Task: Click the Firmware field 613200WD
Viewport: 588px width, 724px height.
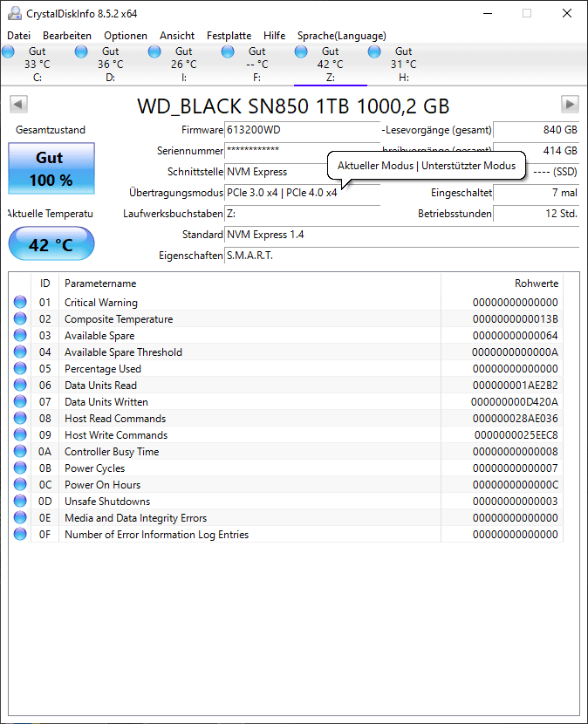Action: click(302, 130)
